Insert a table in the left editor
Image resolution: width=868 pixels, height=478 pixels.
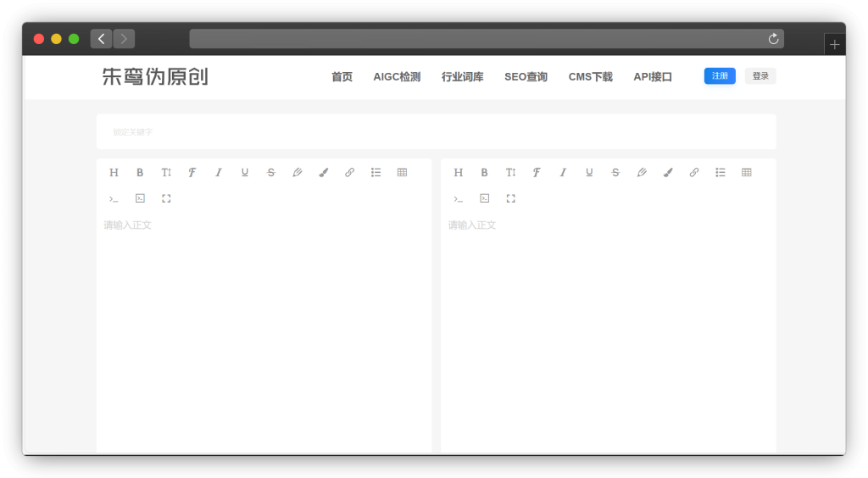(x=402, y=173)
